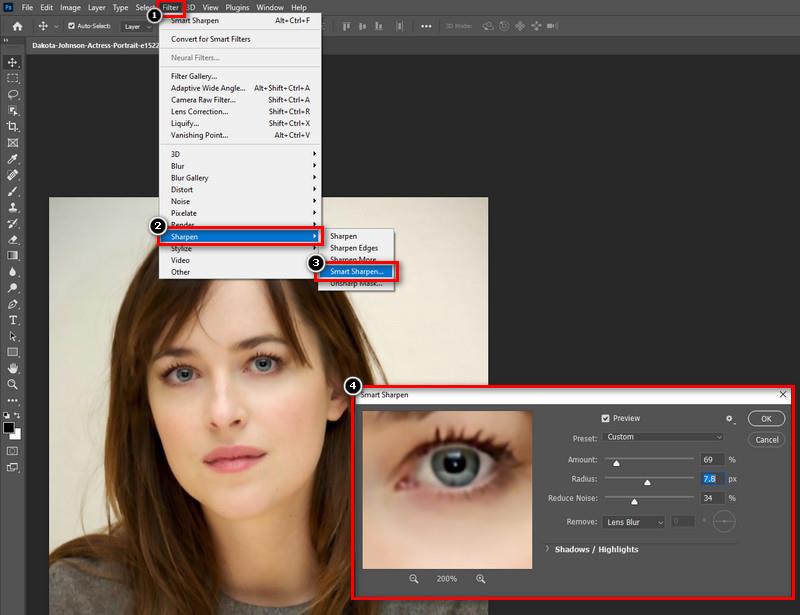Select the Object Selection tool
The image size is (800, 615).
(13, 111)
